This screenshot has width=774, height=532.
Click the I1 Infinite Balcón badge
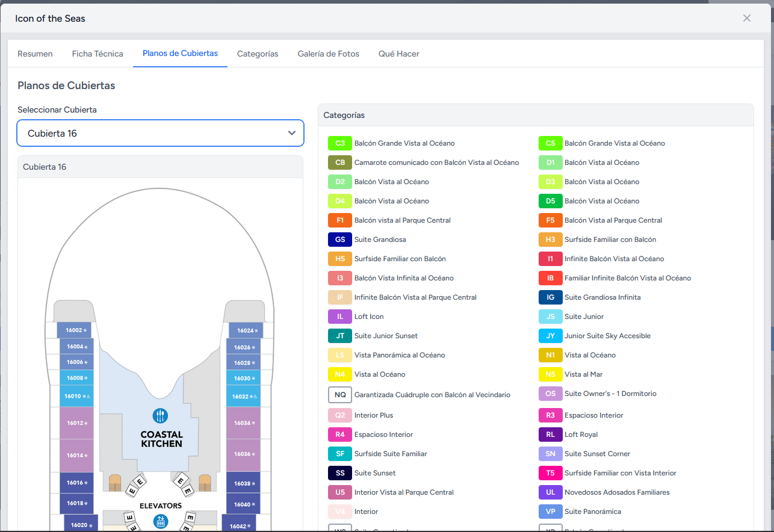[550, 258]
